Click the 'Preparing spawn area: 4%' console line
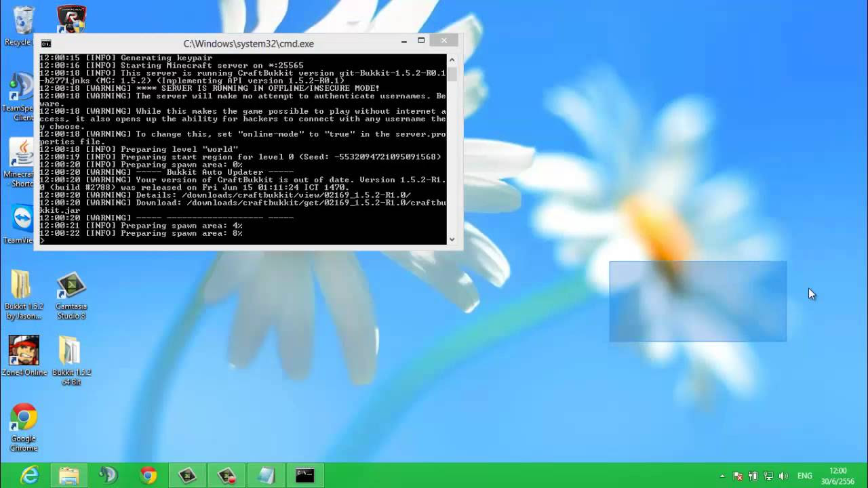868x488 pixels. pos(140,225)
